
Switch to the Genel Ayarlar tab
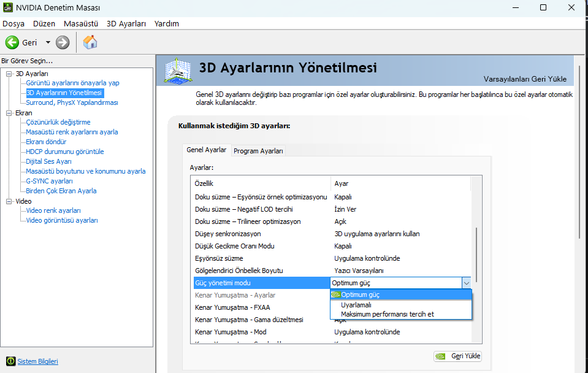coord(207,150)
